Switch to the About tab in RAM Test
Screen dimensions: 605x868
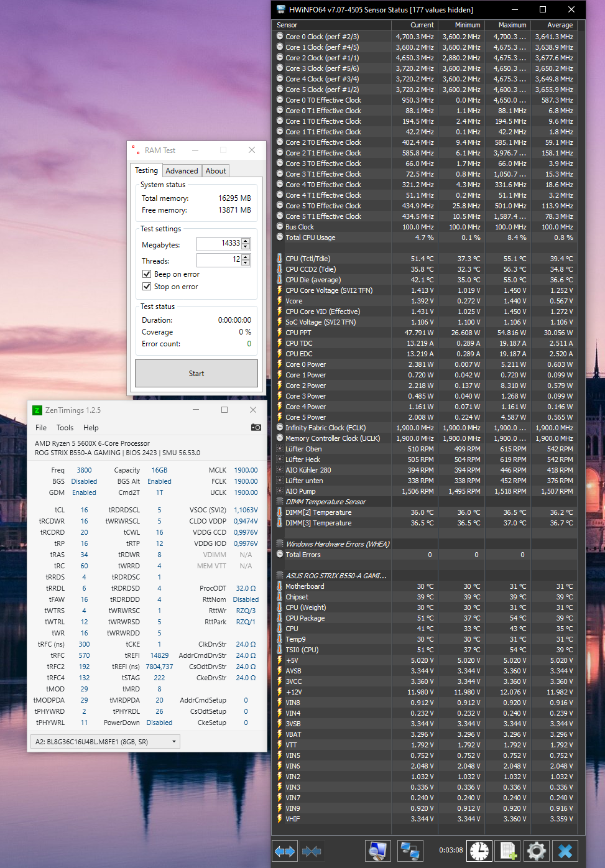coord(216,171)
